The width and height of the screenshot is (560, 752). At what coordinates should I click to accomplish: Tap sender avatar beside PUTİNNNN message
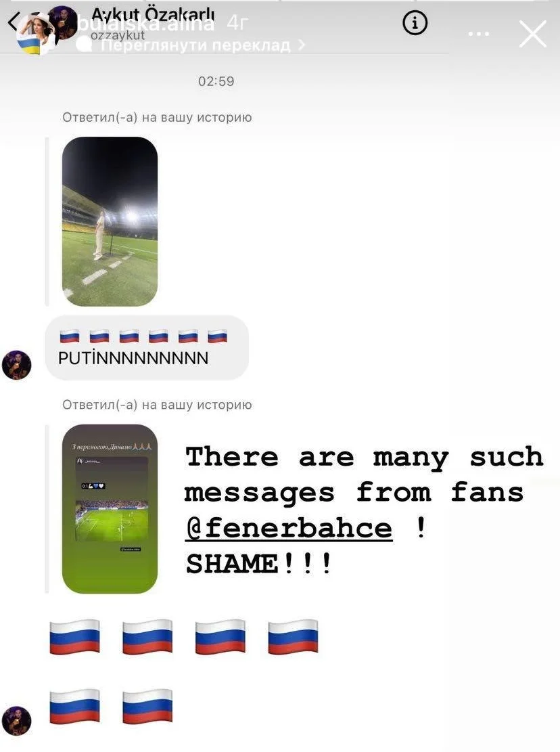pos(17,365)
